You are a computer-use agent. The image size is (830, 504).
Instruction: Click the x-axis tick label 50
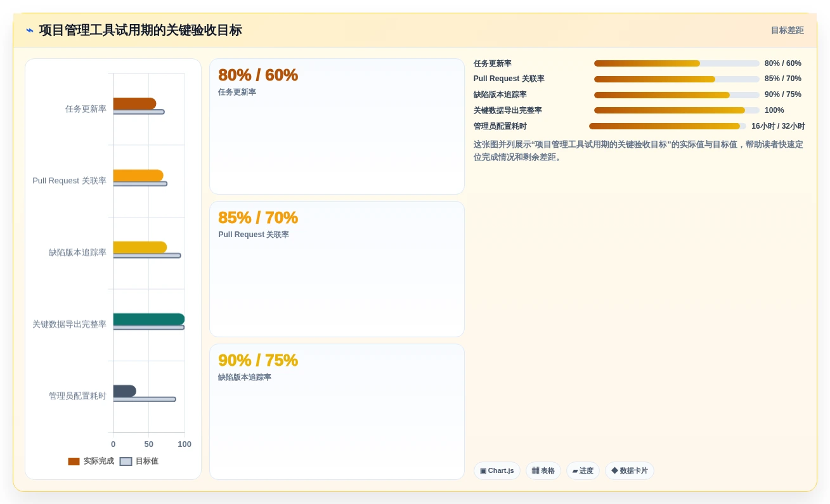[x=149, y=444]
